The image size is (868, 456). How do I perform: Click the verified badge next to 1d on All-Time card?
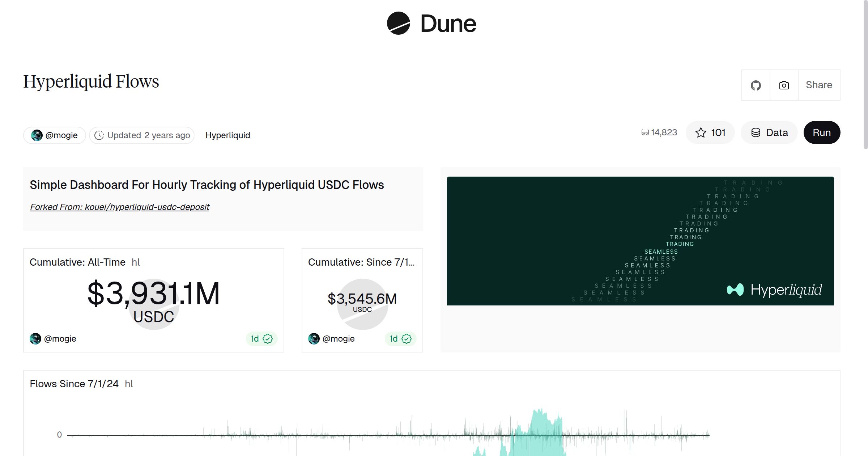click(x=267, y=339)
